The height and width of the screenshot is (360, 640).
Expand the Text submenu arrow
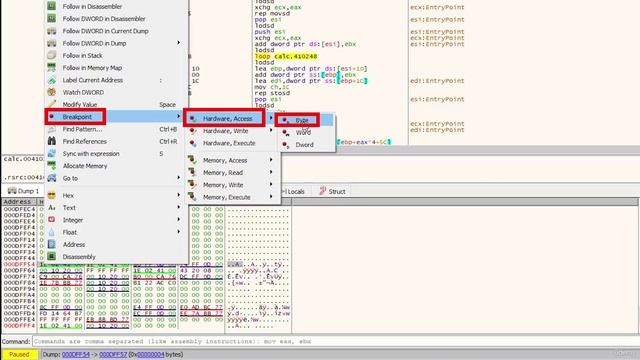click(178, 207)
